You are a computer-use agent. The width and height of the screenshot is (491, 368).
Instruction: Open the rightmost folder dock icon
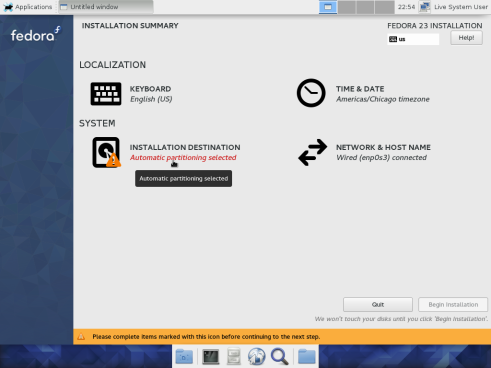pyautogui.click(x=307, y=357)
